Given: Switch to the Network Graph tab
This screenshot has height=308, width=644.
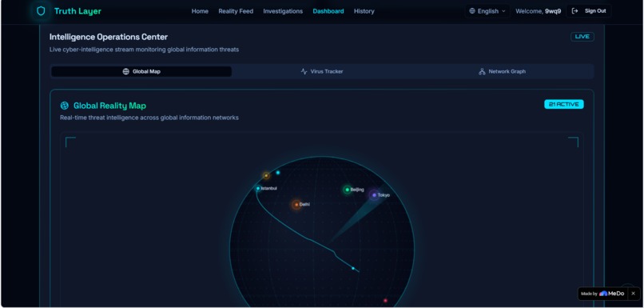Looking at the screenshot, I should [502, 71].
